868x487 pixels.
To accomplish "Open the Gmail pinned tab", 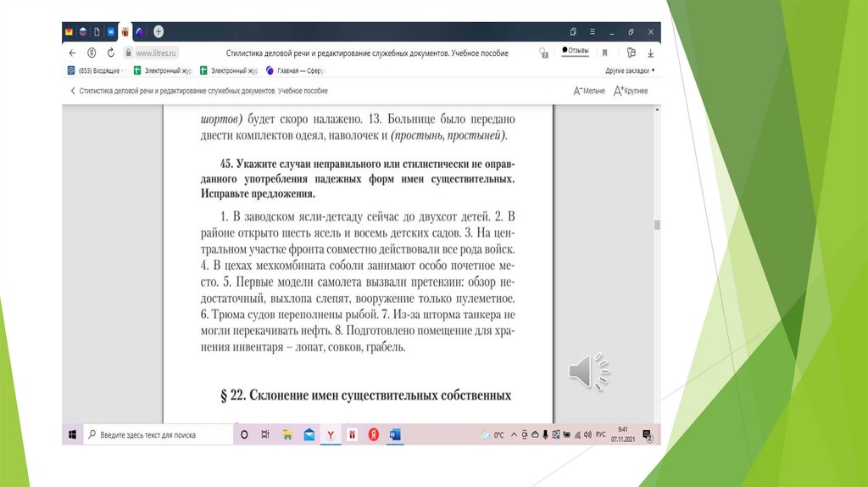I will pyautogui.click(x=70, y=32).
